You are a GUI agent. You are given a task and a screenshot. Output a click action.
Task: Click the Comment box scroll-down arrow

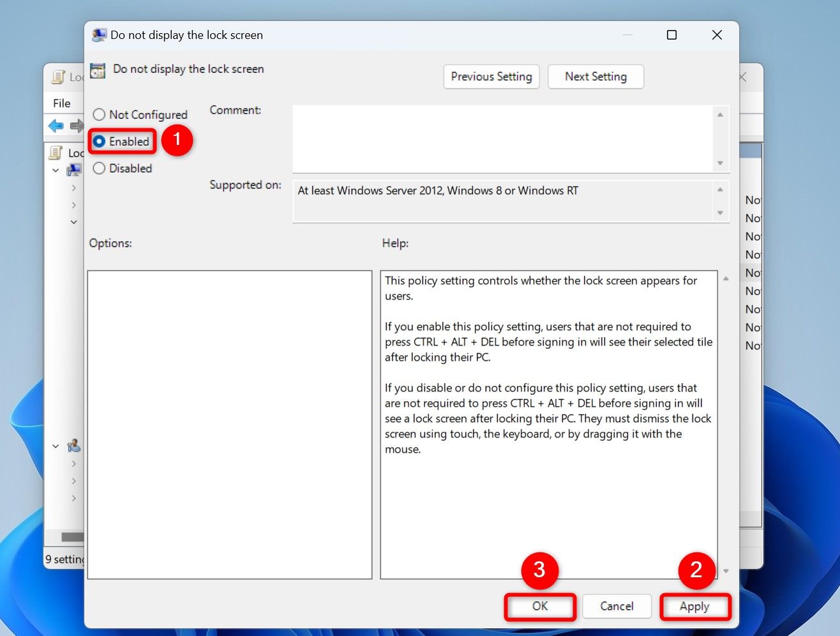(x=720, y=163)
